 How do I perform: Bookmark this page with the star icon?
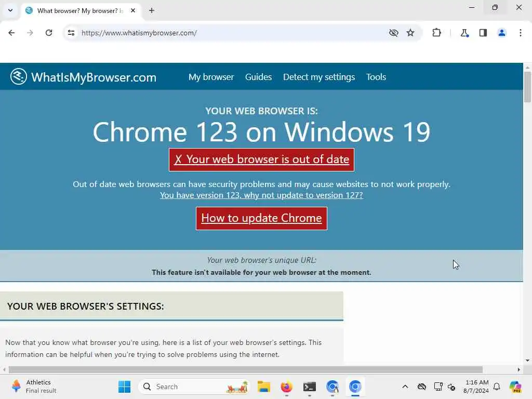[x=410, y=33]
